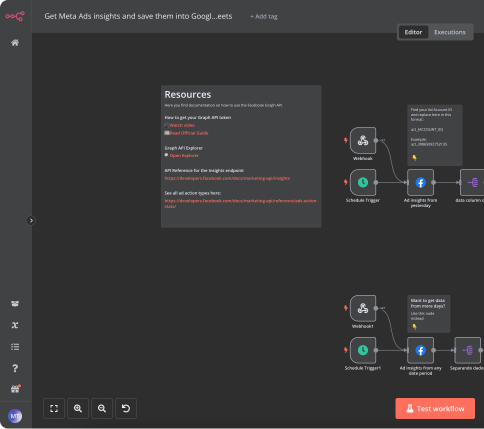The width and height of the screenshot is (484, 429).
Task: Switch to the Editor tab
Action: point(413,32)
